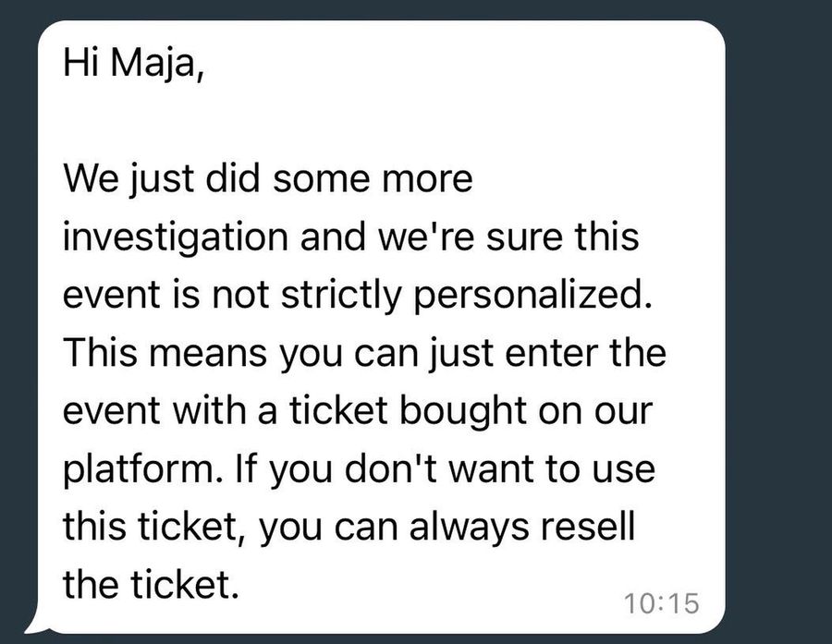The image size is (832, 644).
Task: Click the word "personalized." in the message
Action: [x=532, y=296]
